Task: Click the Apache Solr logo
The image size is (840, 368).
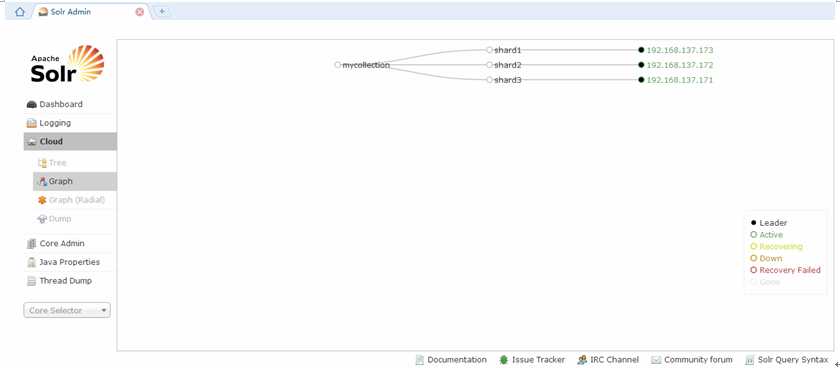Action: click(67, 64)
